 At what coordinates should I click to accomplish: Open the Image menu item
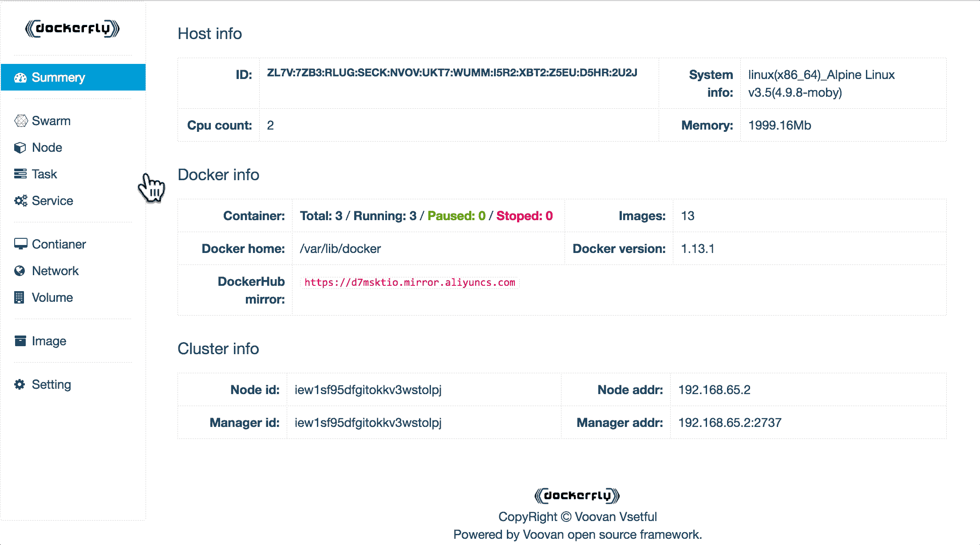tap(49, 341)
